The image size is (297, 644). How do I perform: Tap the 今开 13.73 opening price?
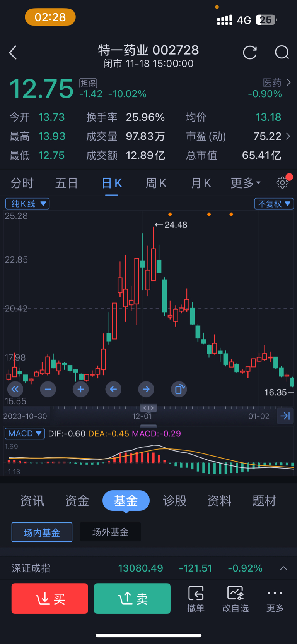coord(51,117)
